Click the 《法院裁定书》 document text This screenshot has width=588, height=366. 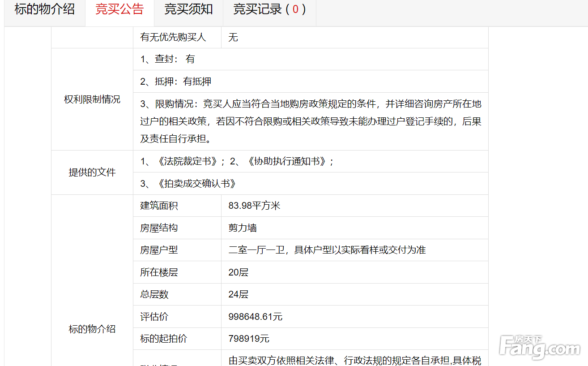click(x=187, y=162)
